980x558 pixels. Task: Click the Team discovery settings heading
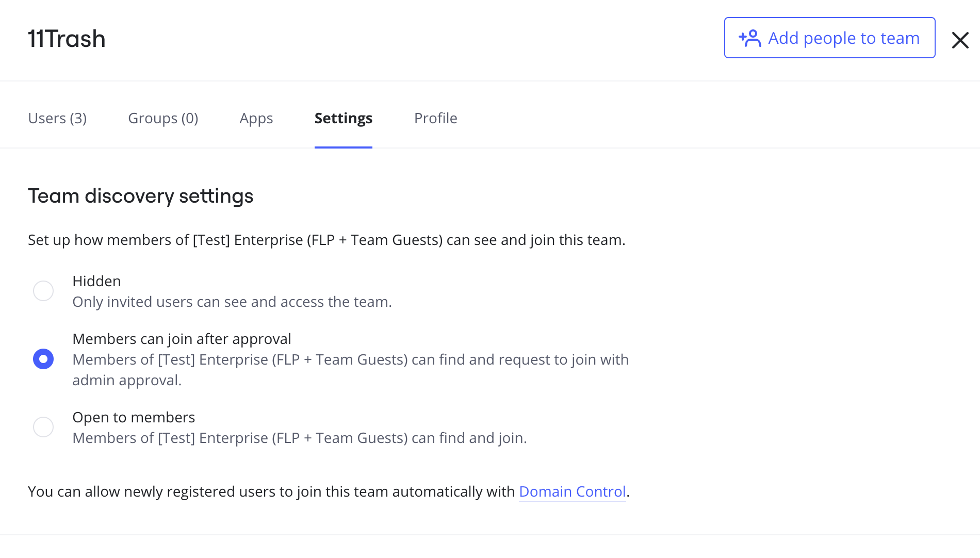click(140, 196)
